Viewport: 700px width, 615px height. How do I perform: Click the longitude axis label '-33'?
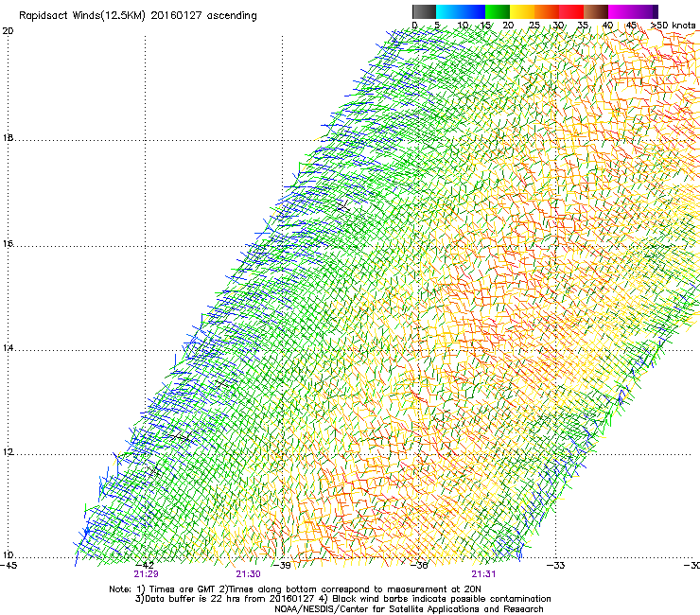coord(556,565)
